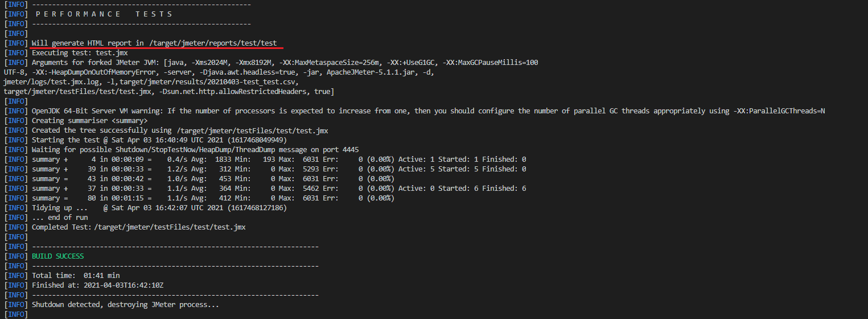This screenshot has height=319, width=868.
Task: Click the summary line with Avg 1833
Action: pyautogui.click(x=279, y=159)
